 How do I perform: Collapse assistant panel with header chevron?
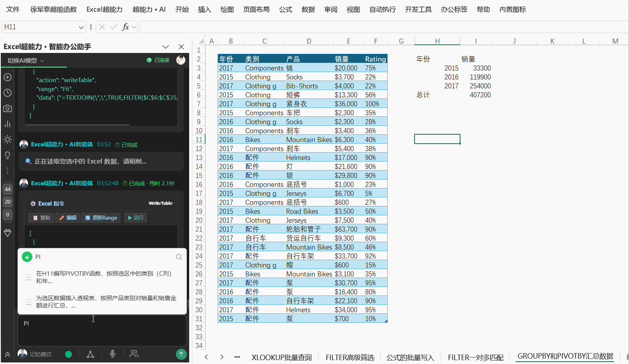click(x=165, y=47)
